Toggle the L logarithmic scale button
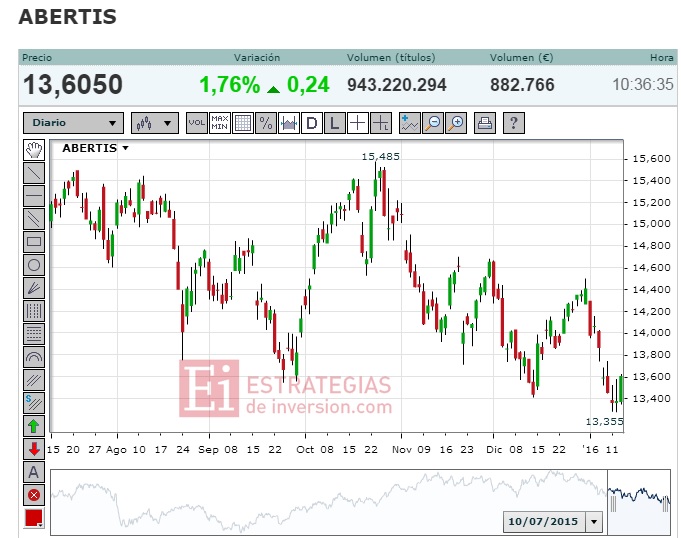This screenshot has width=681, height=538. tap(334, 123)
